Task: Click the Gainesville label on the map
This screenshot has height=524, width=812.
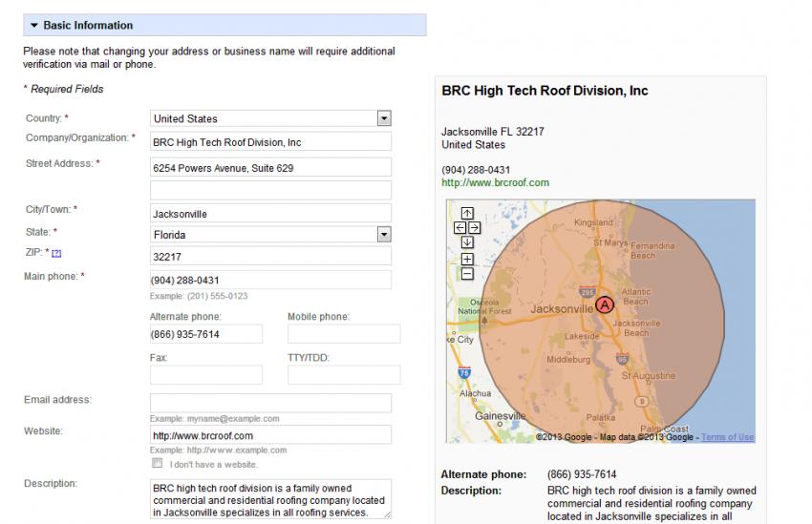Action: [501, 416]
